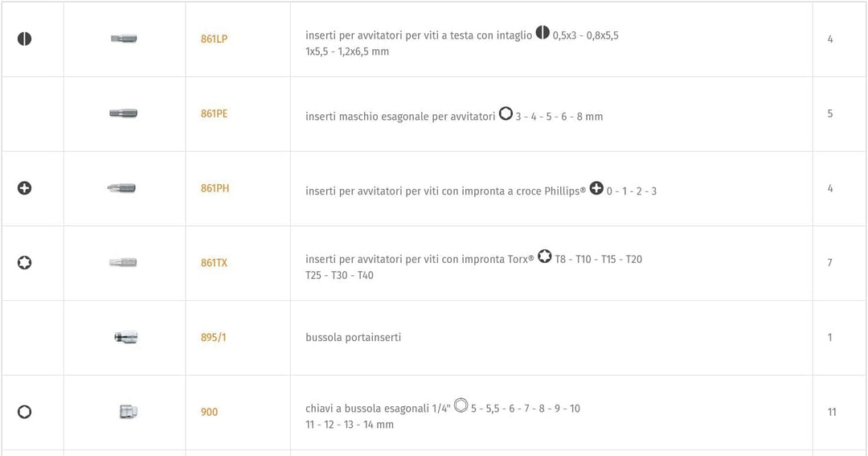
Task: Follow the 861PH product code link
Action: [x=215, y=188]
